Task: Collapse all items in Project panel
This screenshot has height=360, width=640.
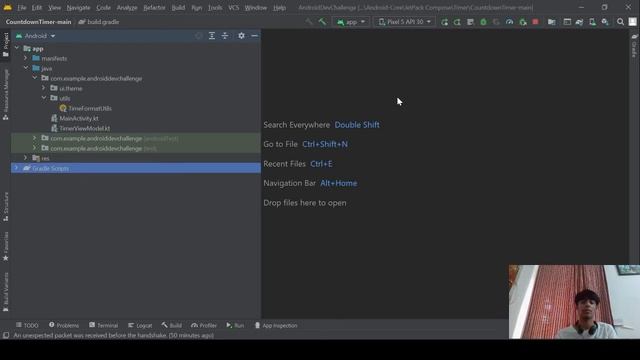Action: [x=225, y=36]
